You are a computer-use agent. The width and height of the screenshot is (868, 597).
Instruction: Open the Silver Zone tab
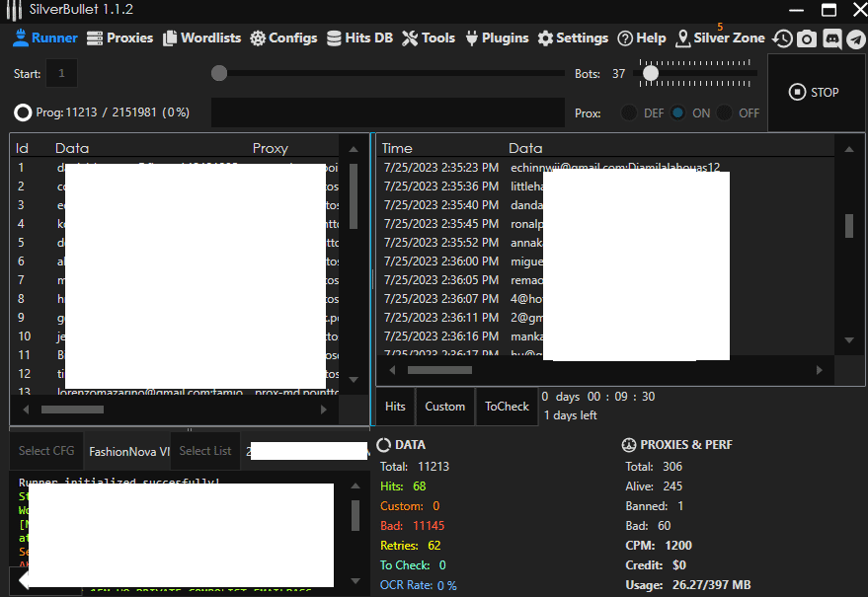point(721,38)
